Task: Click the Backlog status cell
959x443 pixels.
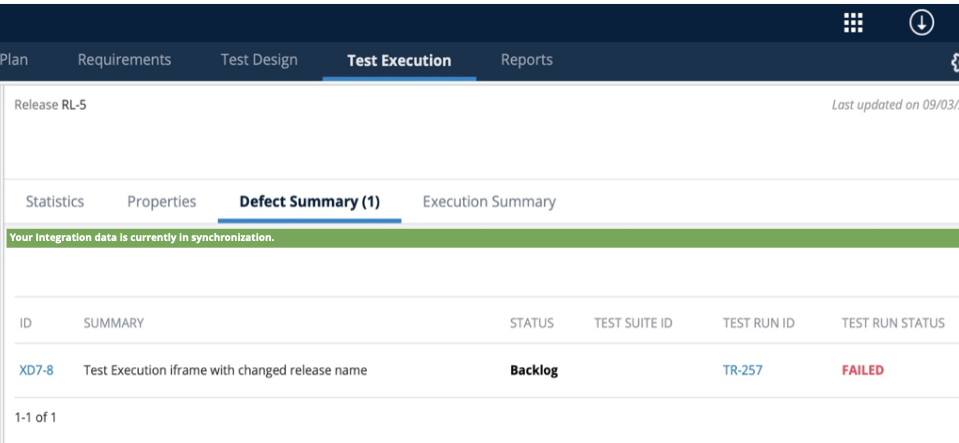Action: click(x=534, y=370)
